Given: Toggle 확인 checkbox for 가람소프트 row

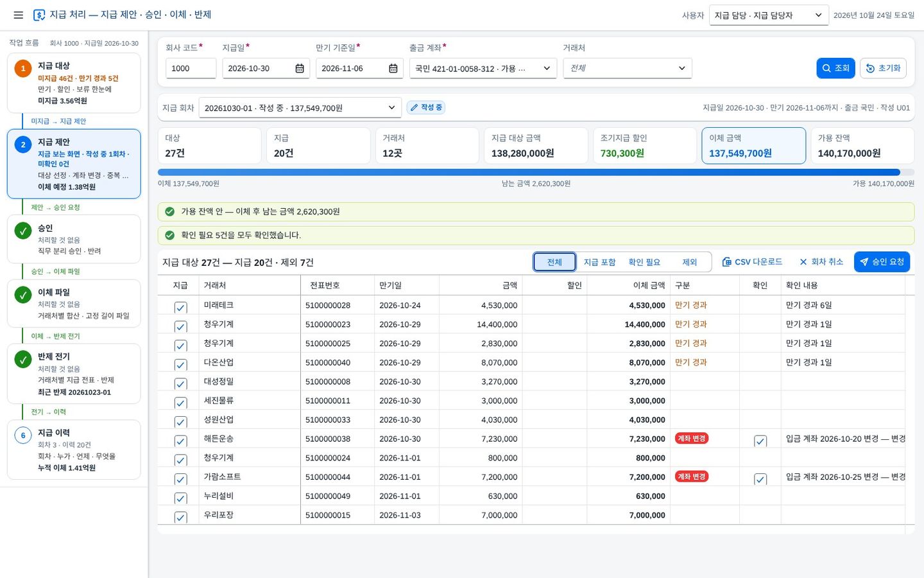Looking at the screenshot, I should tap(760, 479).
